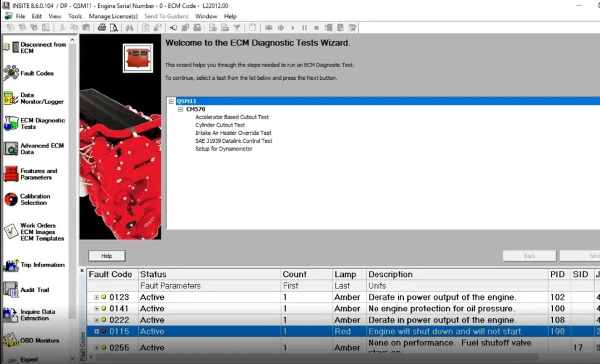Open the Advanced ECM Data icon
The height and width of the screenshot is (364, 600).
coord(11,149)
